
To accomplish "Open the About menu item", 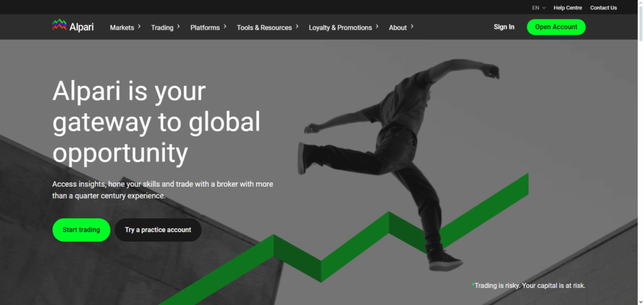I will click(x=397, y=28).
